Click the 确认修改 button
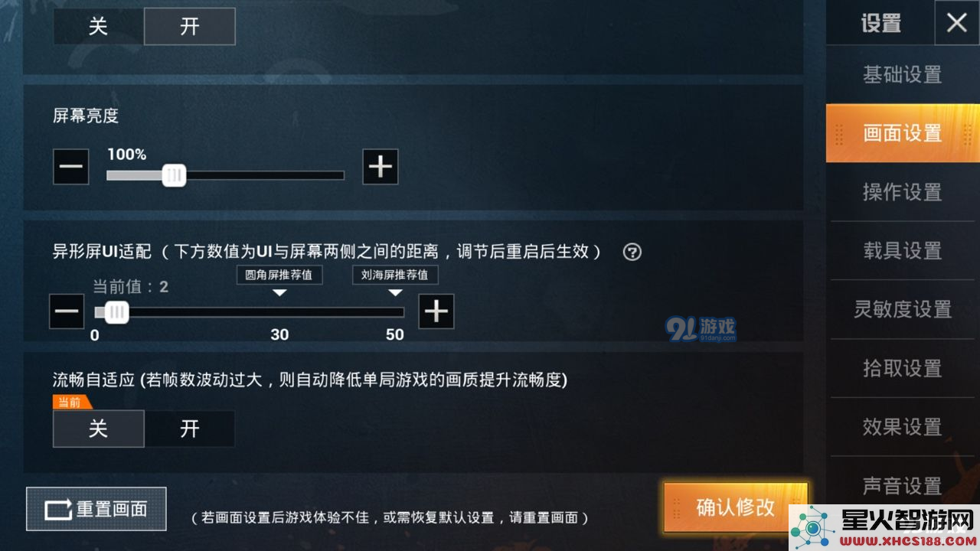The image size is (980, 551). click(736, 507)
